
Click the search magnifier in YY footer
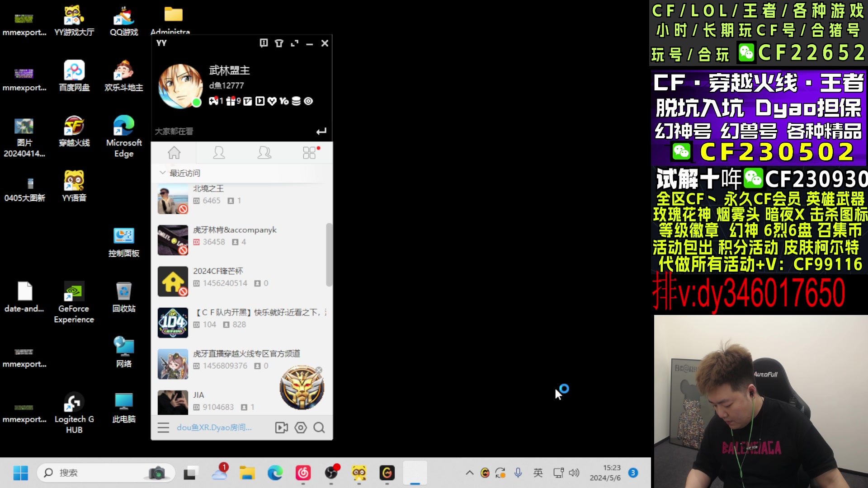(x=319, y=427)
